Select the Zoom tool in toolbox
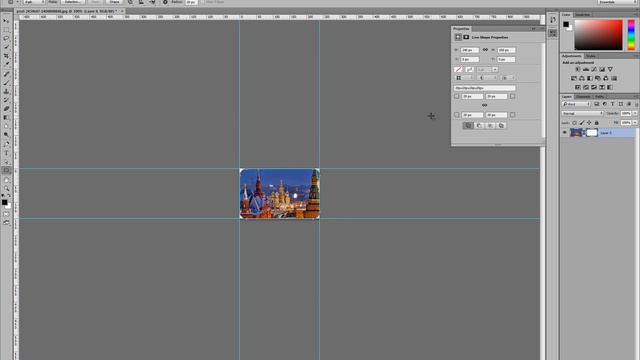This screenshot has height=360, width=640. (x=6, y=189)
